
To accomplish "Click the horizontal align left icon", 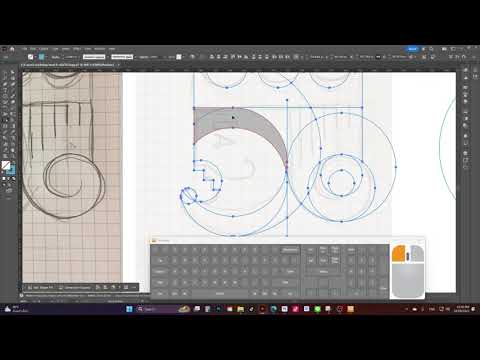I will coord(212,57).
